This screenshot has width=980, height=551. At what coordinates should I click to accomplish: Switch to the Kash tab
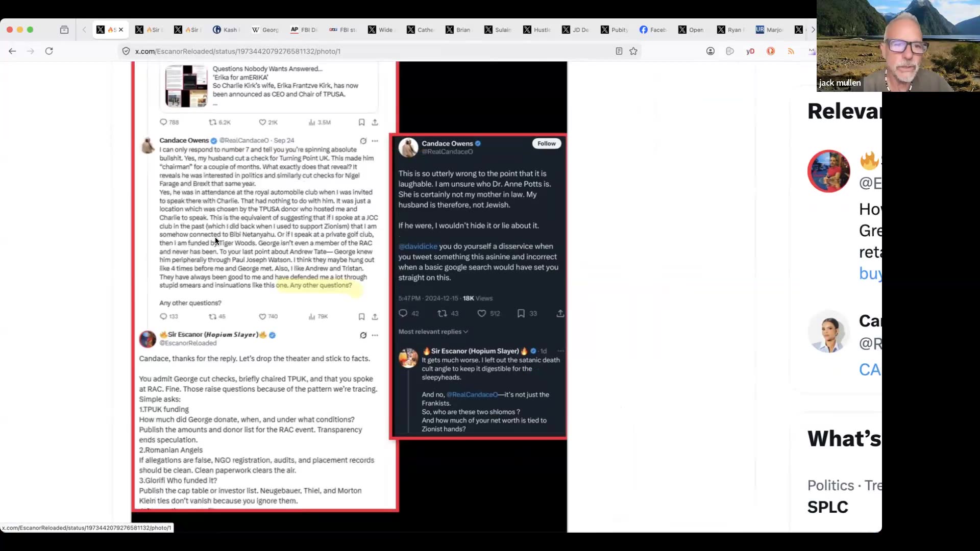pos(226,30)
